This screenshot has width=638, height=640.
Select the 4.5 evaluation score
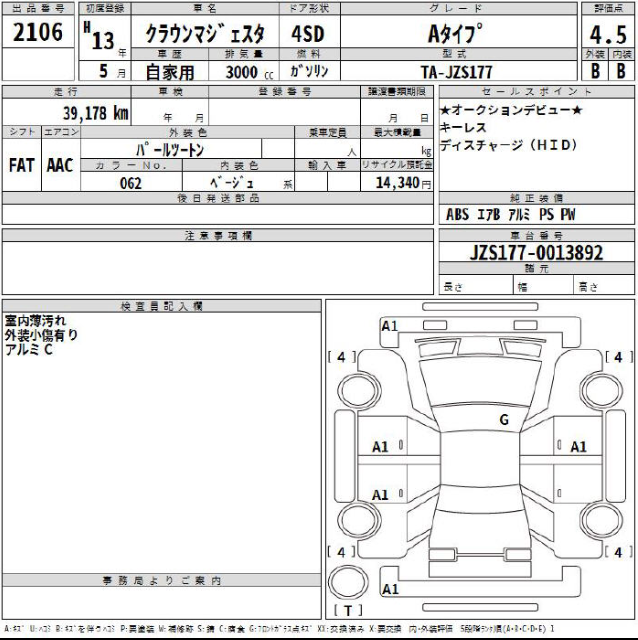pyautogui.click(x=608, y=34)
